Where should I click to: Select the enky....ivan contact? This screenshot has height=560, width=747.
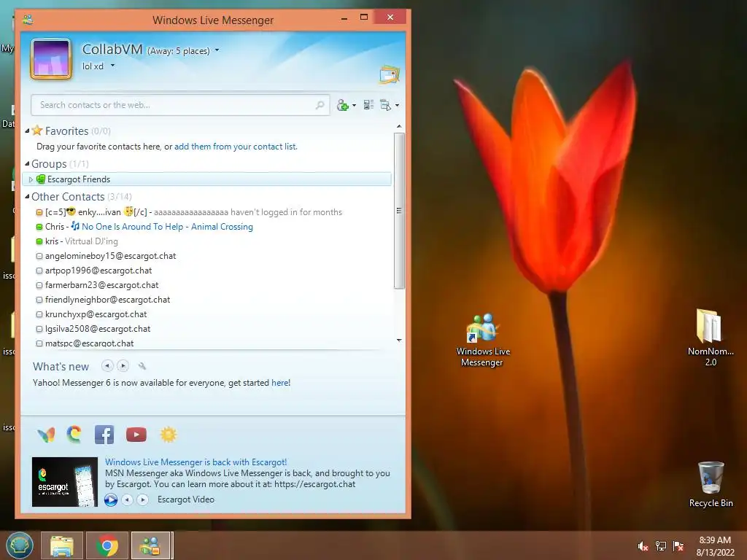208,212
